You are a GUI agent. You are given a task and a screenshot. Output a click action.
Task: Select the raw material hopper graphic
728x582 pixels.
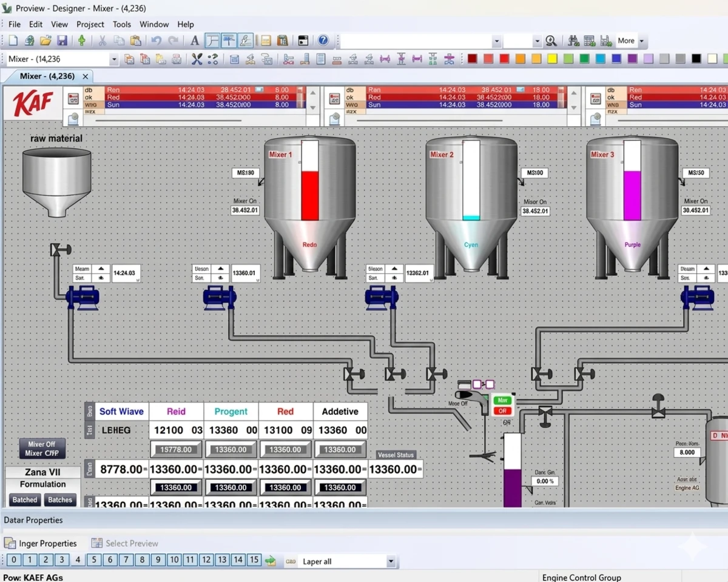tap(56, 183)
